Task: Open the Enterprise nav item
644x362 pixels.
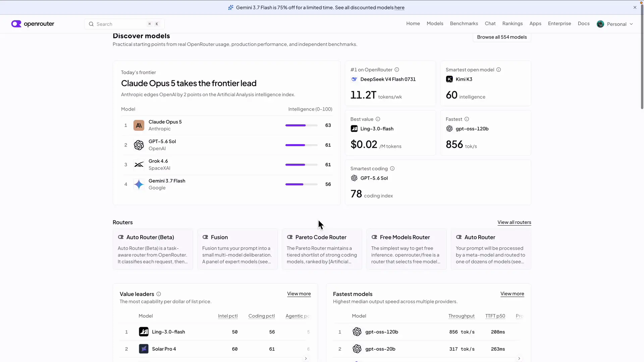Action: tap(559, 23)
